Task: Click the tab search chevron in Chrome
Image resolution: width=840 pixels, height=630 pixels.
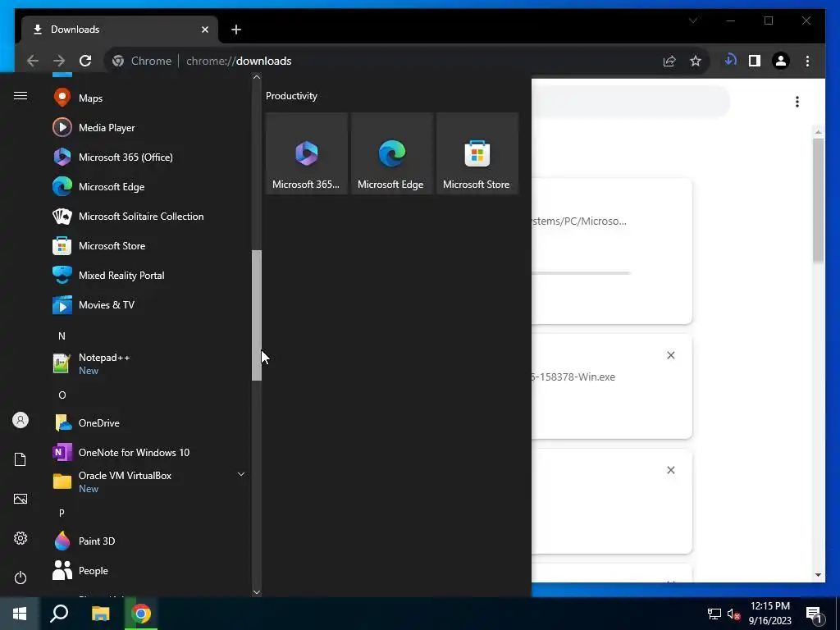Action: click(693, 21)
